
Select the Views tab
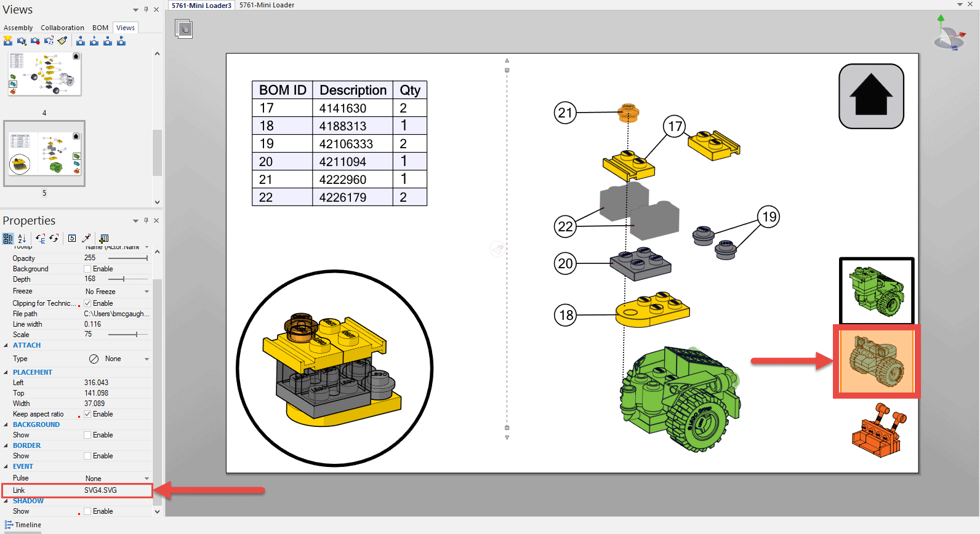(x=126, y=28)
